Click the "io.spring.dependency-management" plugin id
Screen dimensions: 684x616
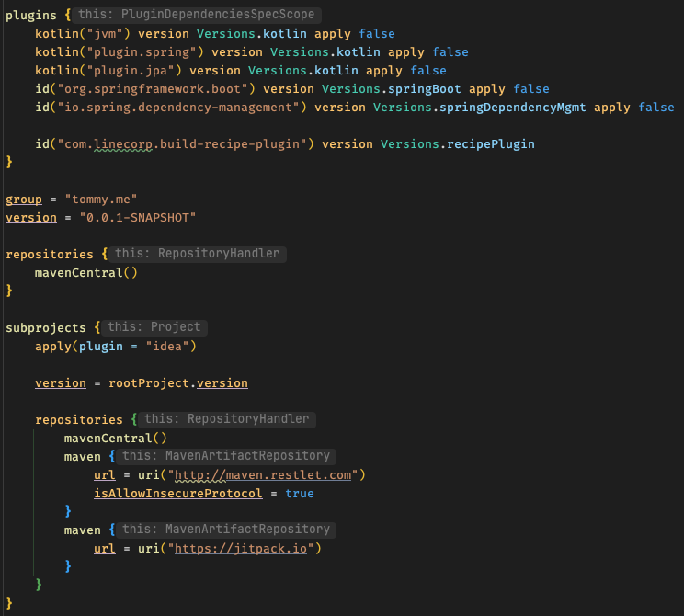[x=178, y=108]
